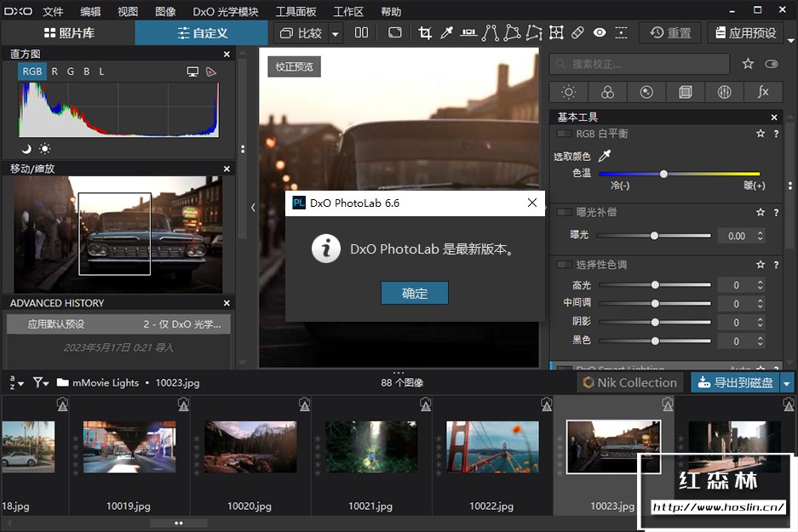Click the 确定 button in dialog

414,293
